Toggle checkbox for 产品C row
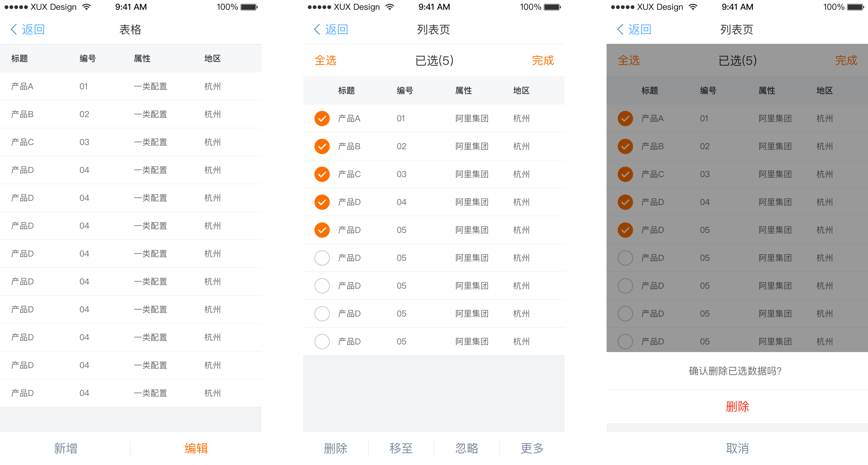This screenshot has height=465, width=868. coord(320,173)
